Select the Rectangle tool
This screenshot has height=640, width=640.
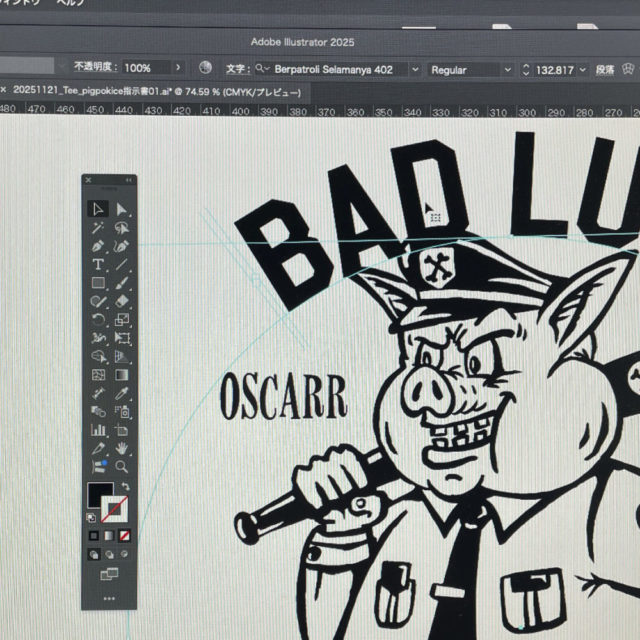[98, 283]
